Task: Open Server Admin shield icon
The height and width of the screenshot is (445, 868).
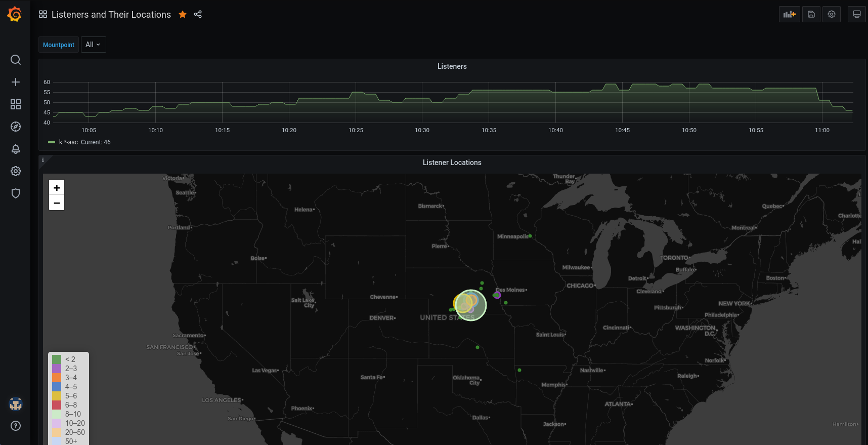Action: coord(16,193)
